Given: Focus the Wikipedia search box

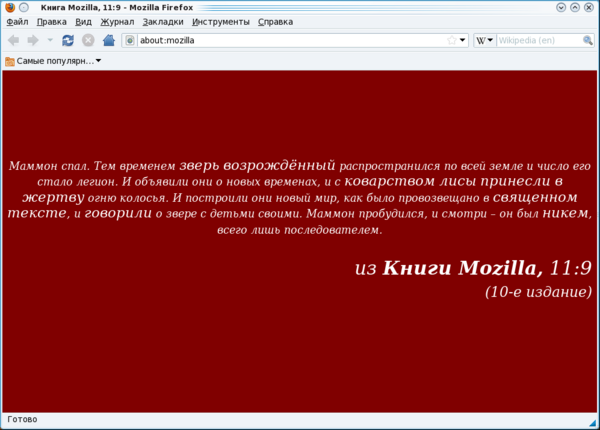Looking at the screenshot, I should coord(537,41).
